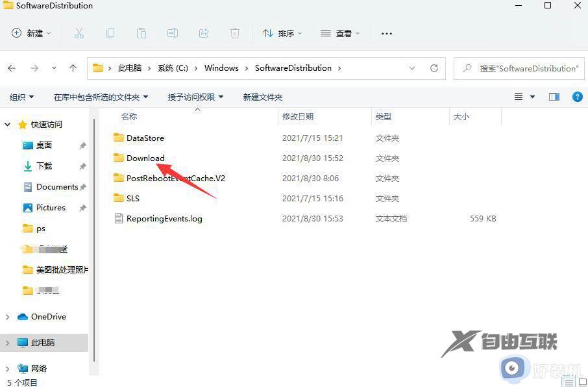Screen dimensions: 588x387
Task: Open the 排序 sort dropdown
Action: [282, 33]
